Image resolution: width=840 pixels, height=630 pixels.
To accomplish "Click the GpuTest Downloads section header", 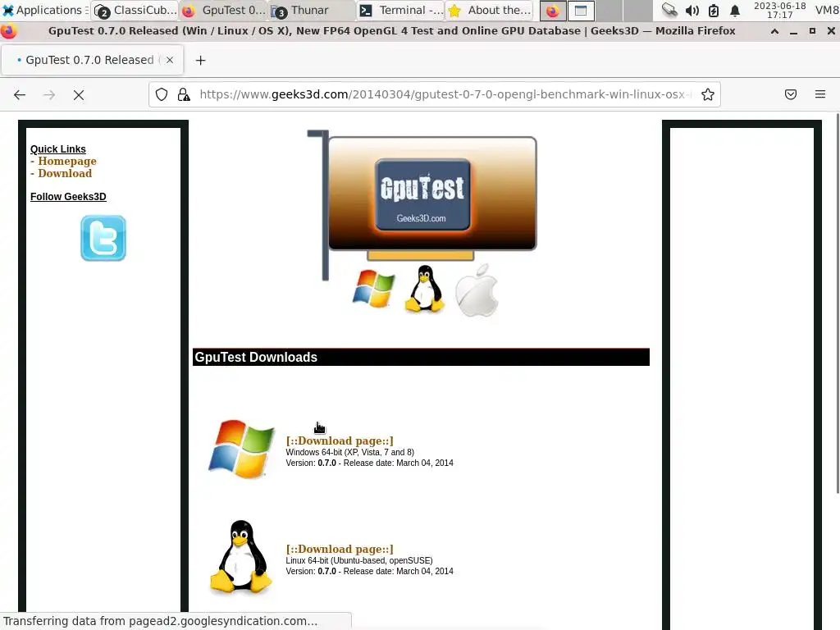I will [421, 358].
